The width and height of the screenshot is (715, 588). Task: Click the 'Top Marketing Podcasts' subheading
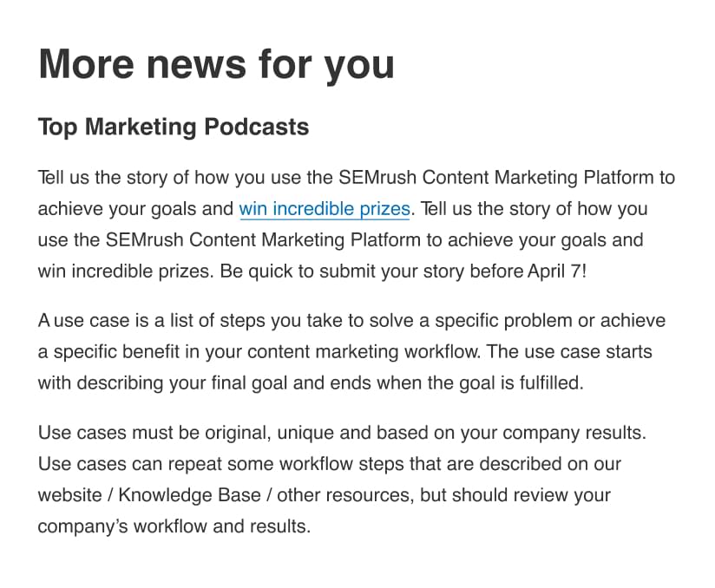[174, 127]
